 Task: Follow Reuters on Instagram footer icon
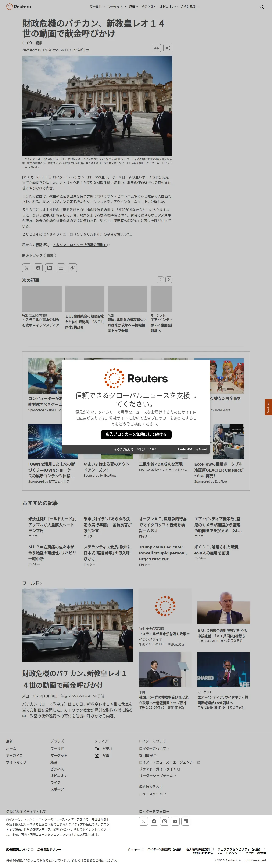coord(165,821)
